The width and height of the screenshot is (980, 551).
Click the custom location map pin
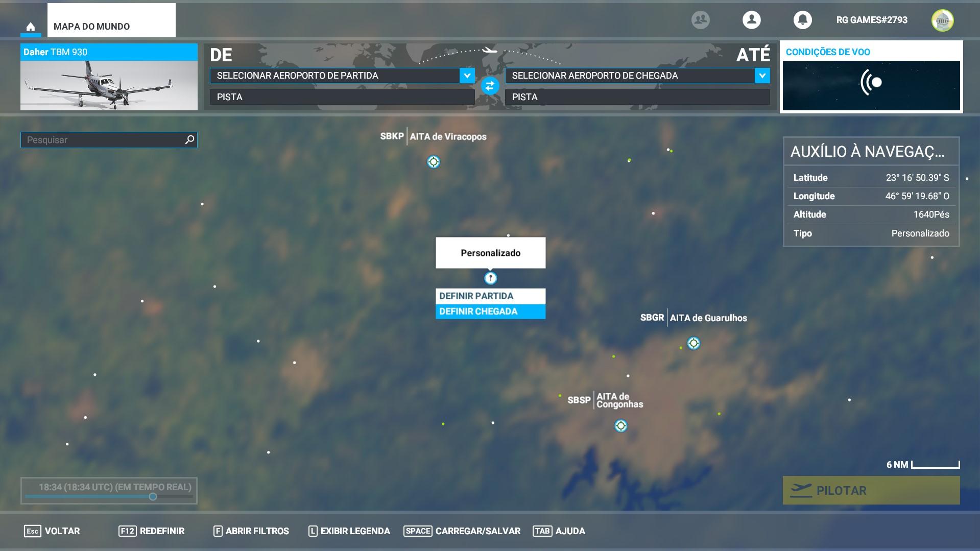click(490, 278)
